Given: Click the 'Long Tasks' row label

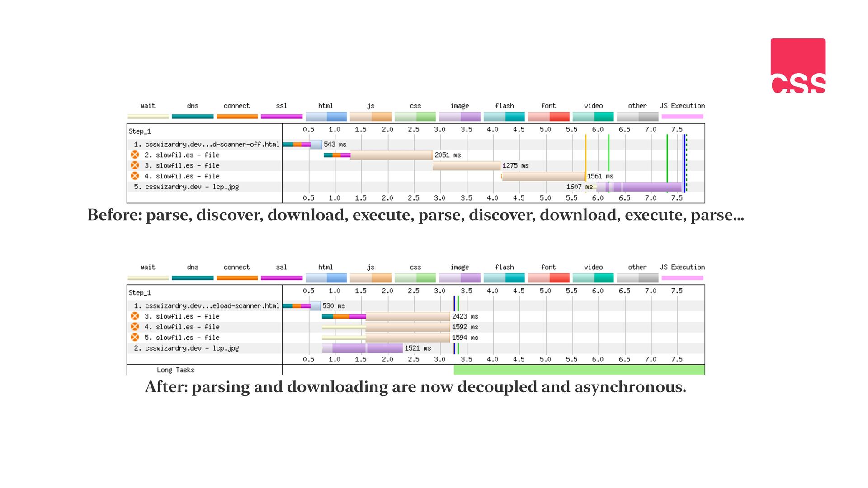Looking at the screenshot, I should coord(175,370).
